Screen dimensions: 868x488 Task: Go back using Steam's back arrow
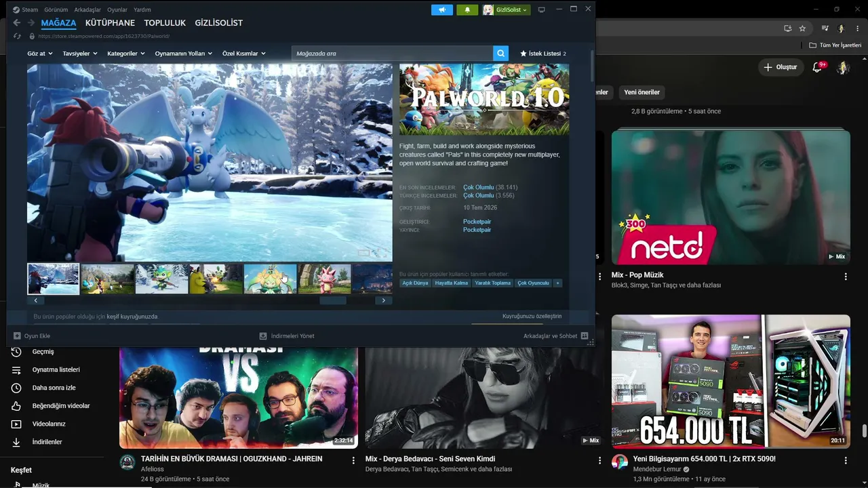tap(17, 23)
